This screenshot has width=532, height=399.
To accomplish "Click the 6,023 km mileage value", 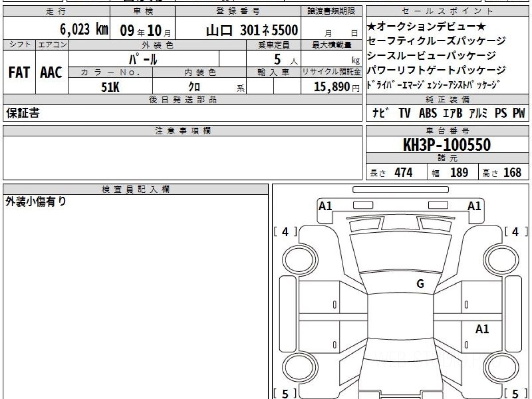I will [84, 30].
